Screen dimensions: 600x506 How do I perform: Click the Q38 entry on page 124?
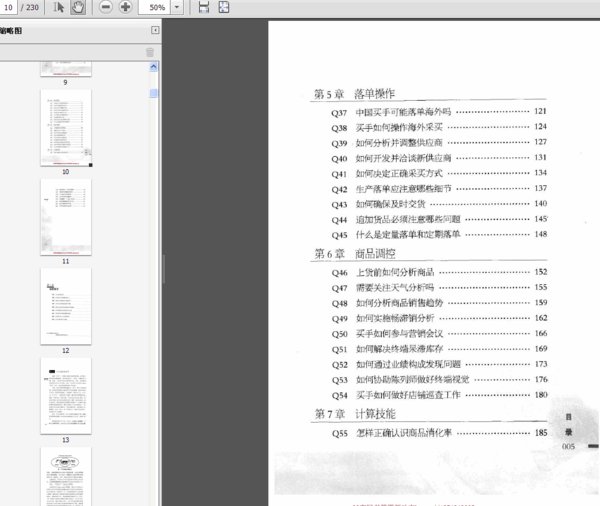click(x=439, y=127)
